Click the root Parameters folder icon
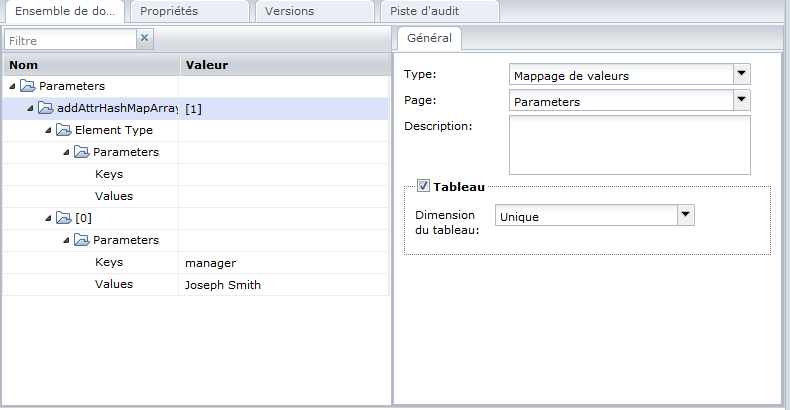 tap(28, 86)
